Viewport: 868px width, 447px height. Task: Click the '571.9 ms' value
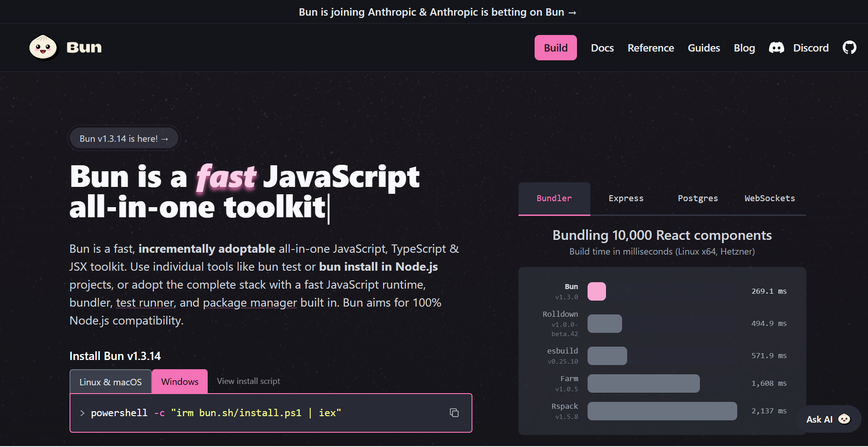(769, 356)
